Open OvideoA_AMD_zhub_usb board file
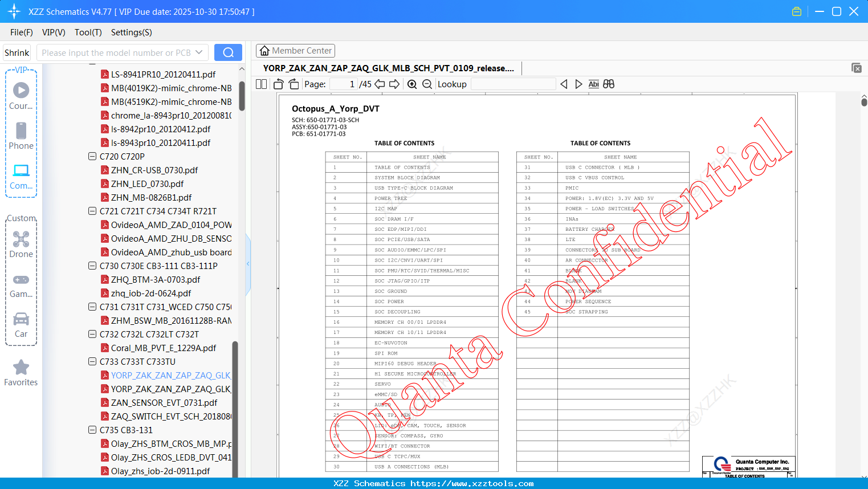The image size is (868, 489). pyautogui.click(x=171, y=252)
